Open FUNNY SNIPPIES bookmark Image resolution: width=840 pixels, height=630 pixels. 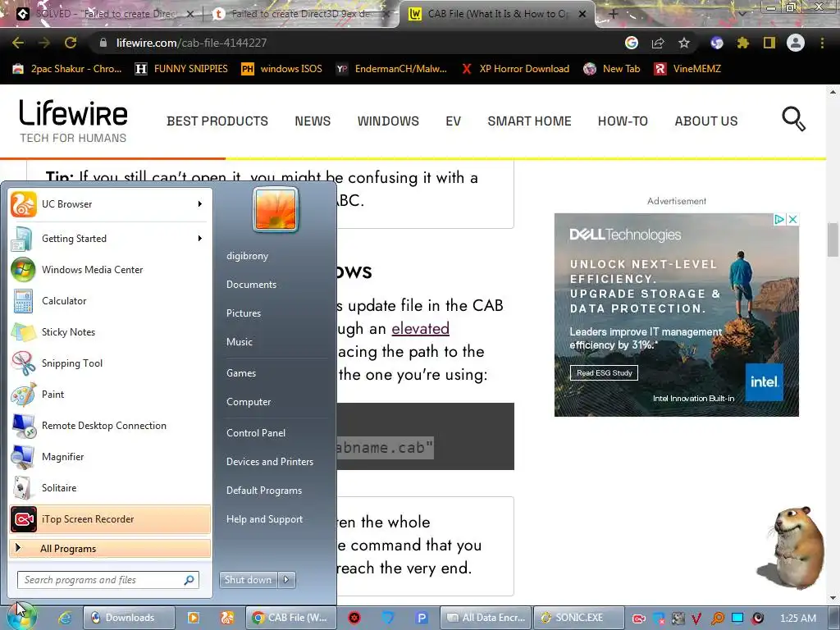click(x=181, y=69)
